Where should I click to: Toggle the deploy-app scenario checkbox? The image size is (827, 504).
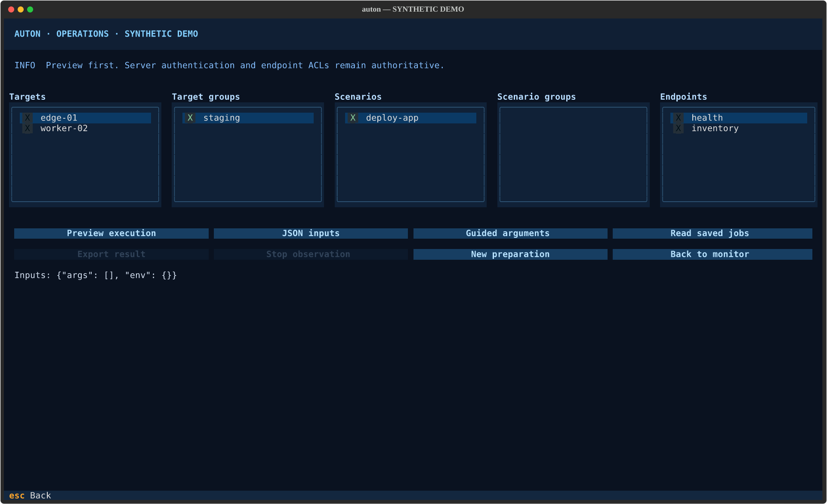pos(353,118)
